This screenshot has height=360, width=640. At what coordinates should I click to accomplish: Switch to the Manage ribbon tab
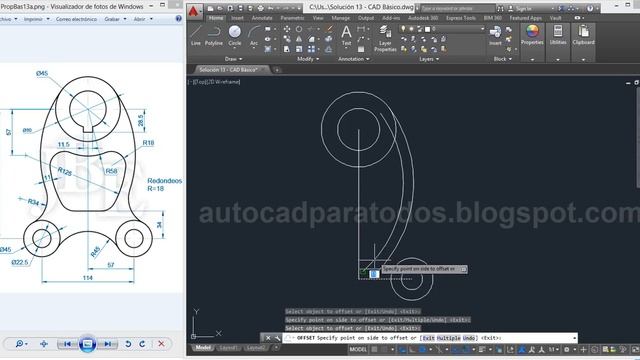pos(340,18)
